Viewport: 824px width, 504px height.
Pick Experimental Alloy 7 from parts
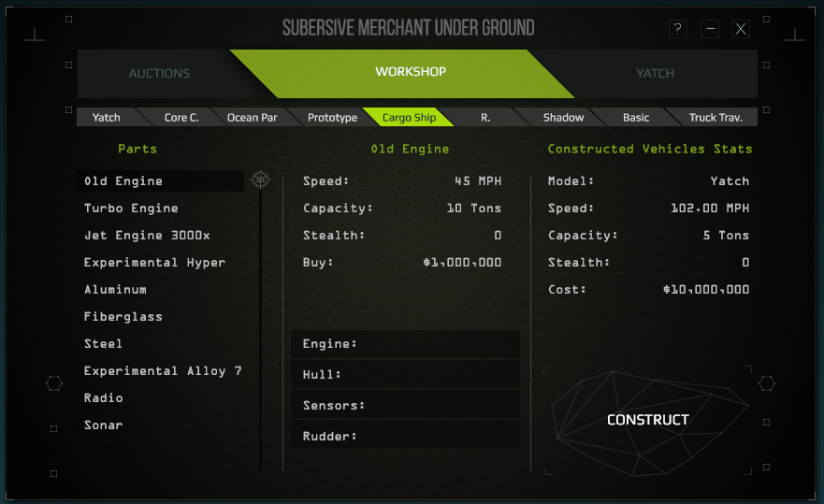coord(163,371)
